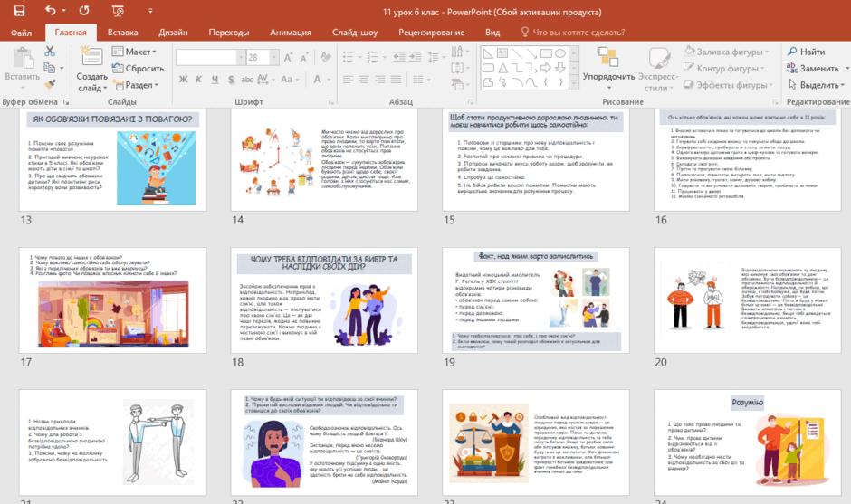Click the text direction icon
The width and height of the screenshot is (851, 504).
457,52
